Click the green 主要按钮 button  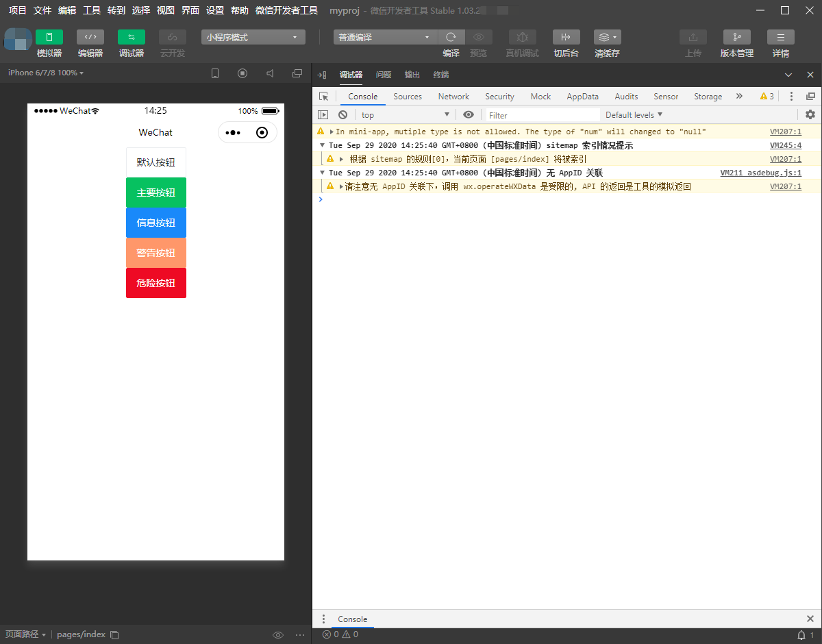156,193
